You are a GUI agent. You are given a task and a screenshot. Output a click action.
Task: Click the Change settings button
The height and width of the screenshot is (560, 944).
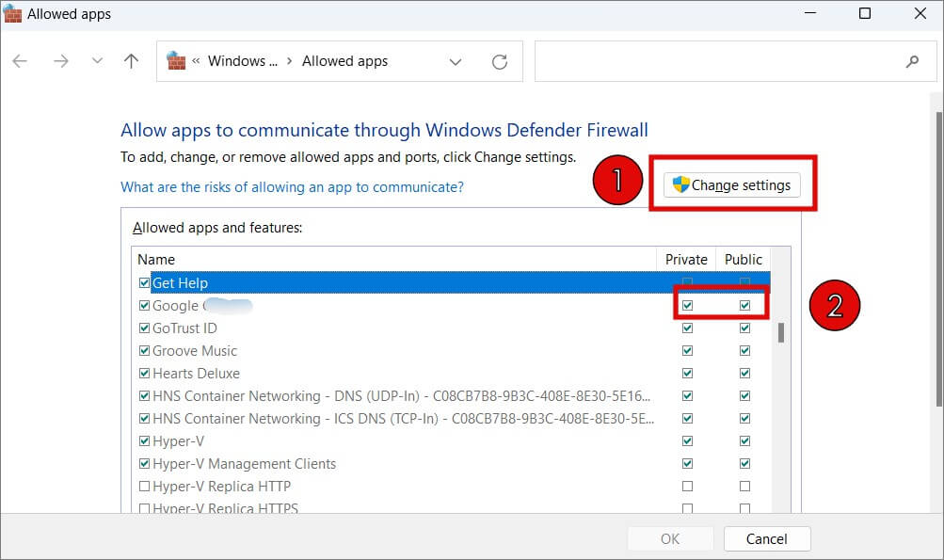click(732, 185)
